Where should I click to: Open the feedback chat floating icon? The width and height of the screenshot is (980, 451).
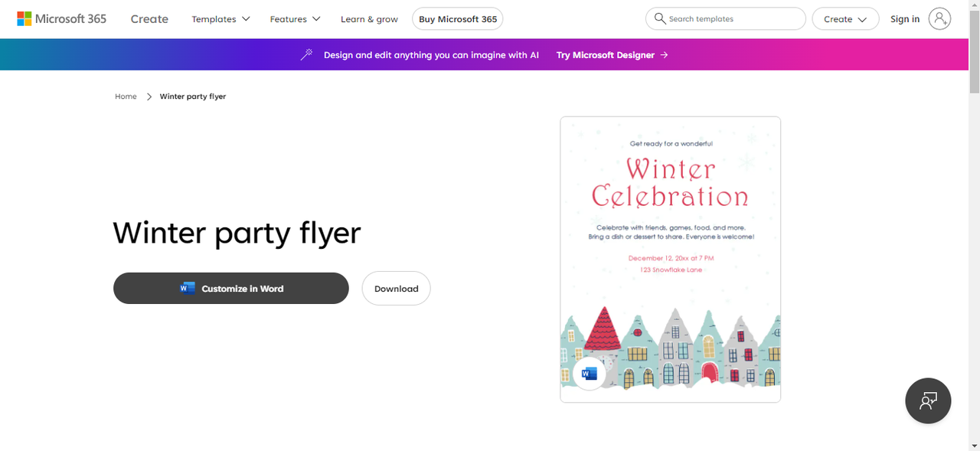928,400
